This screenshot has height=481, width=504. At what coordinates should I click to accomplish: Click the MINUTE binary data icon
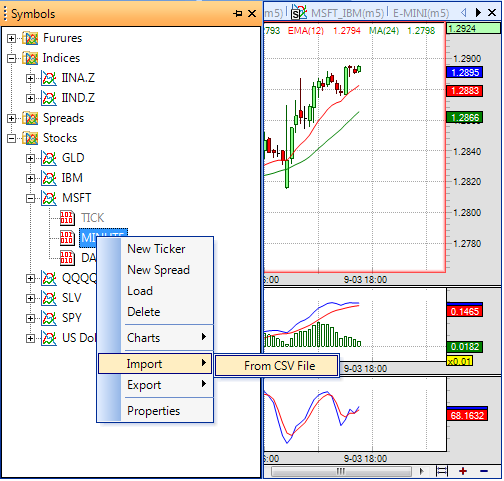tap(67, 238)
